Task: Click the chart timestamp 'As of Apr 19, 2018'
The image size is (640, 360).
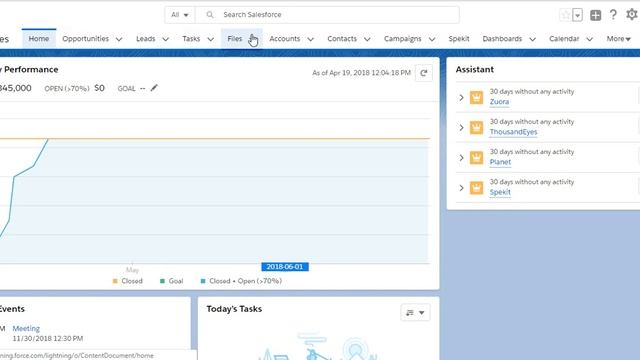Action: point(361,73)
